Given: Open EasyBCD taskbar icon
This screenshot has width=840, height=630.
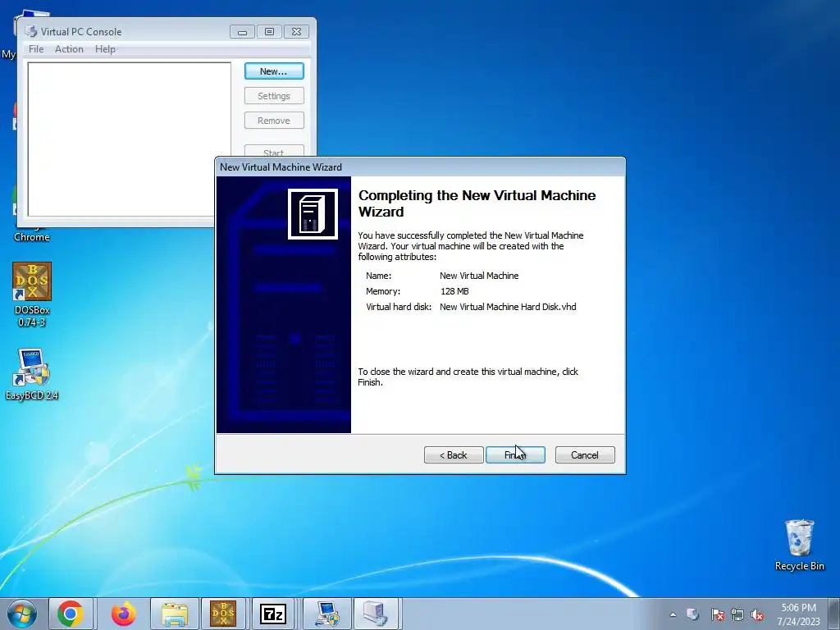Looking at the screenshot, I should [x=327, y=614].
